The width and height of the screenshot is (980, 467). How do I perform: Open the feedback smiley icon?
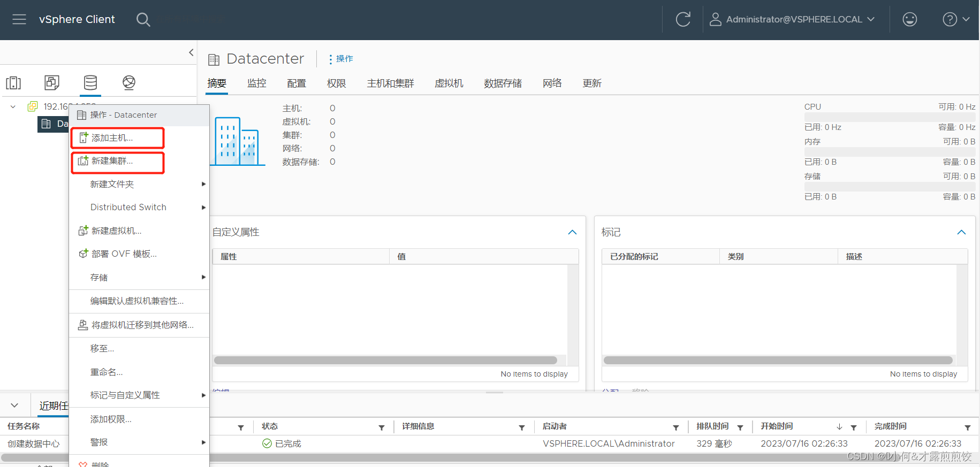coord(909,19)
